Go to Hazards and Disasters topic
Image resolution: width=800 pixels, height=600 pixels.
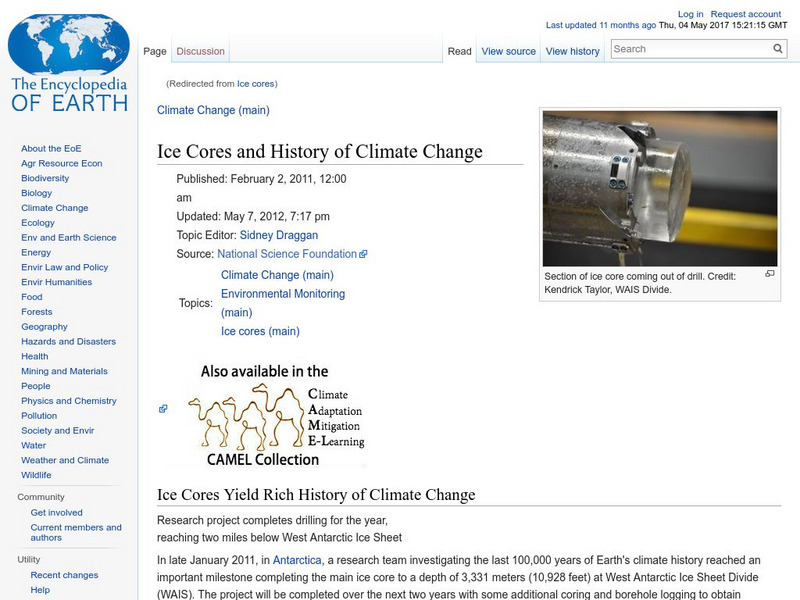point(68,341)
